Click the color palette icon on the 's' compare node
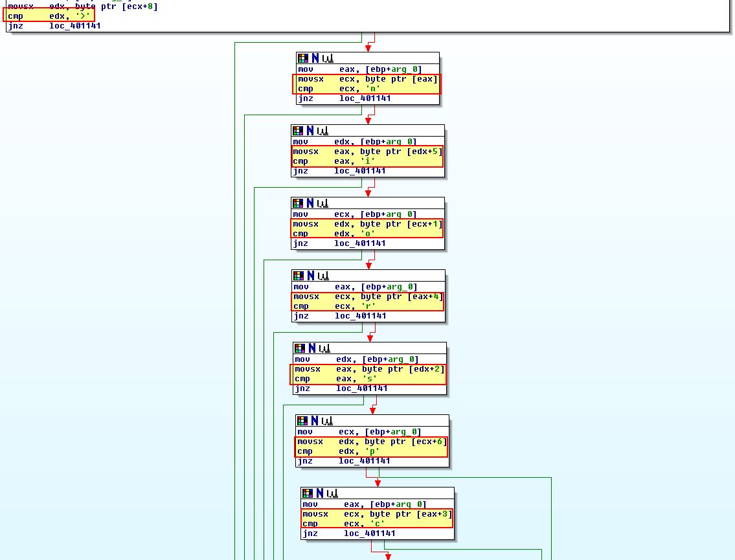This screenshot has width=735, height=560. (x=300, y=348)
